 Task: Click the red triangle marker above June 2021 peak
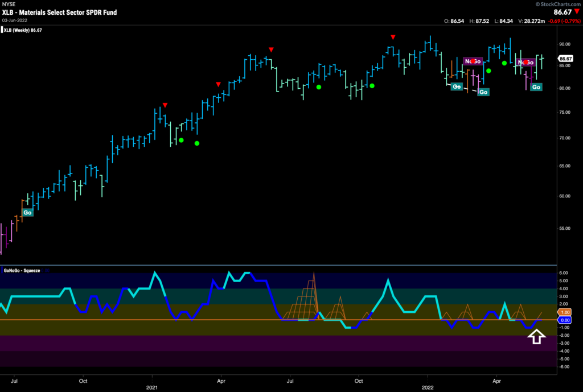272,50
